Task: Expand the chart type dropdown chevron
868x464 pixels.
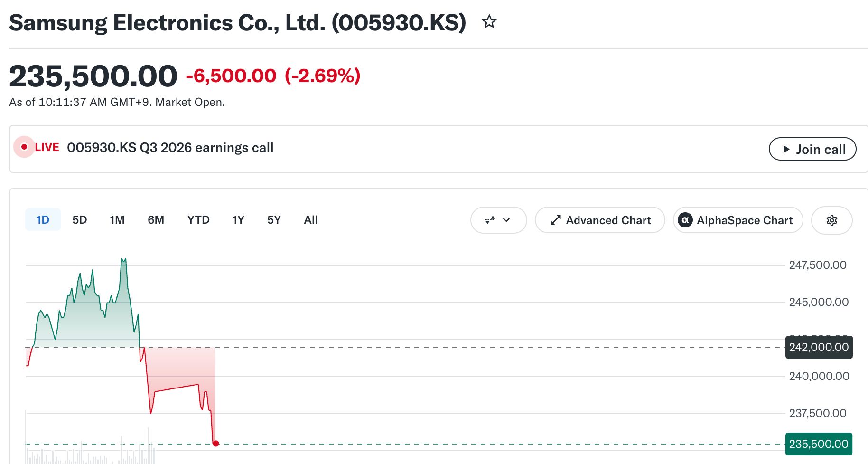Action: (506, 220)
